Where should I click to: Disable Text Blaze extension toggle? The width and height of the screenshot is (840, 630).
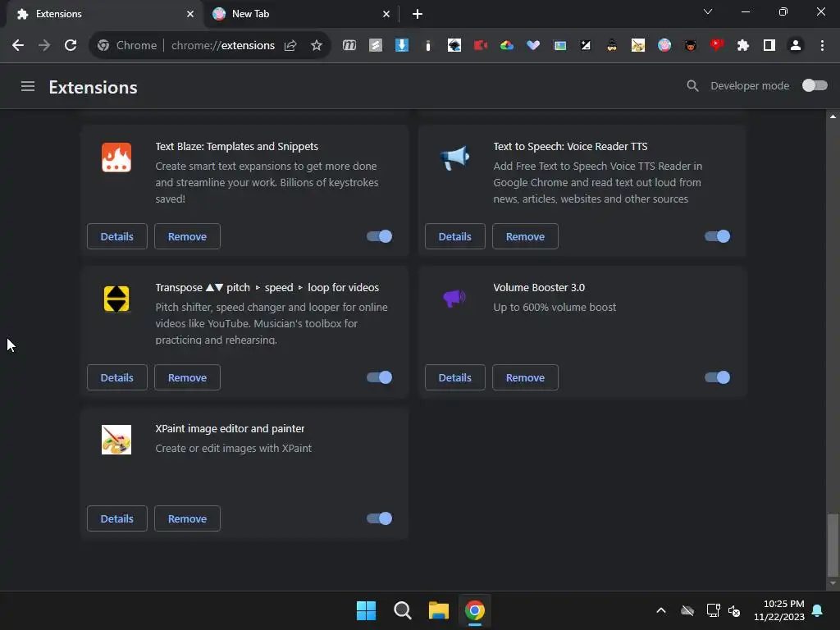(379, 236)
